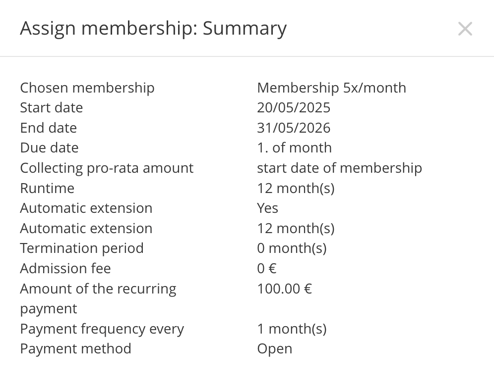Click the Payment frequency every label
Screen dimensions: 494x391
pyautogui.click(x=102, y=329)
